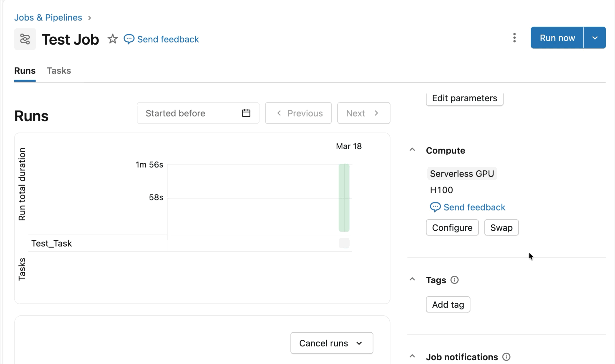Open the Run now dropdown arrow
Screen dimensions: 615x364
point(595,38)
